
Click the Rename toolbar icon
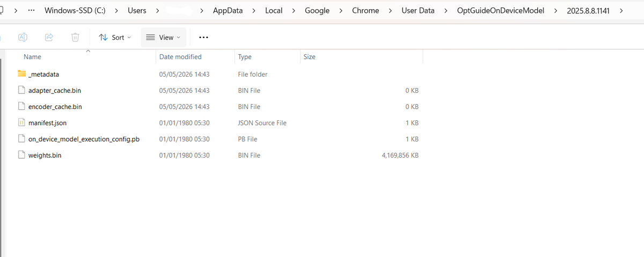(x=23, y=37)
